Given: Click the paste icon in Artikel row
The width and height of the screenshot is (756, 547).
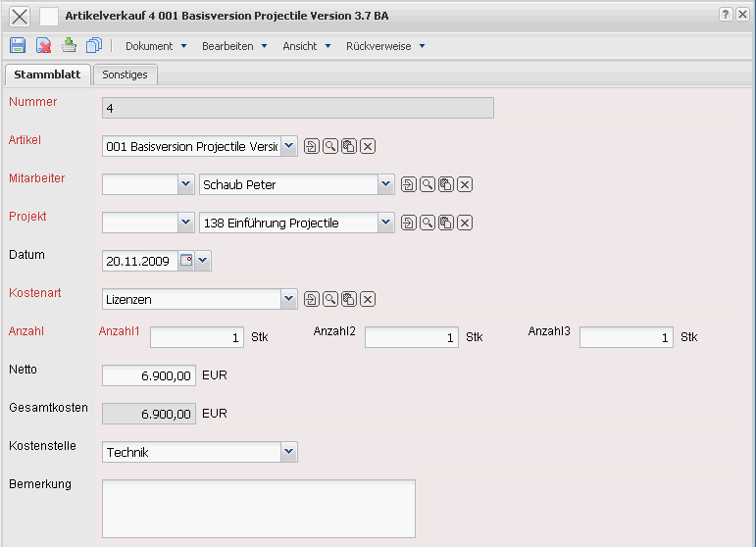Looking at the screenshot, I should [349, 146].
